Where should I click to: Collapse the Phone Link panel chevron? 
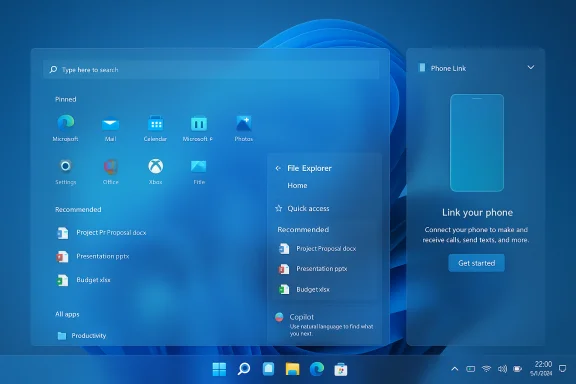531,68
